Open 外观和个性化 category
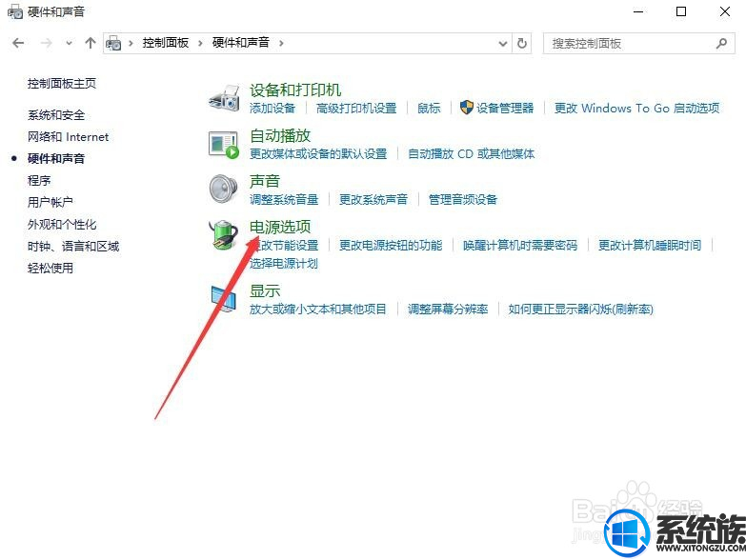Viewport: 746px width, 560px height. point(62,225)
